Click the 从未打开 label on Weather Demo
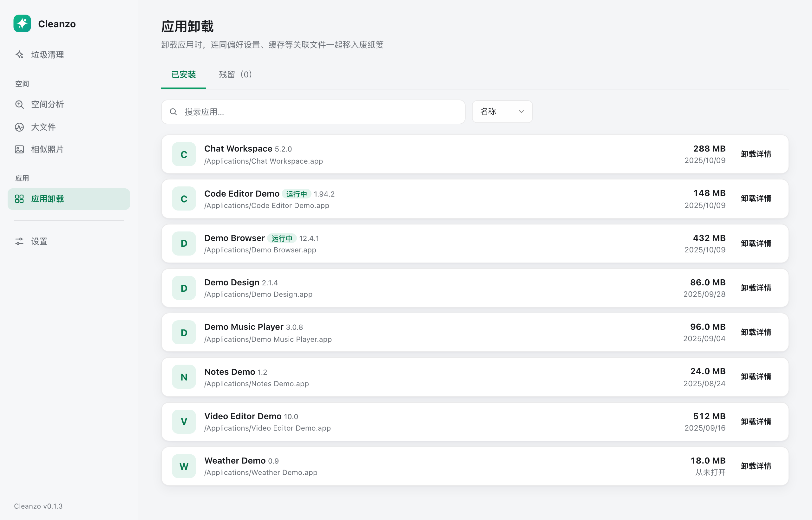The width and height of the screenshot is (812, 520). [710, 472]
